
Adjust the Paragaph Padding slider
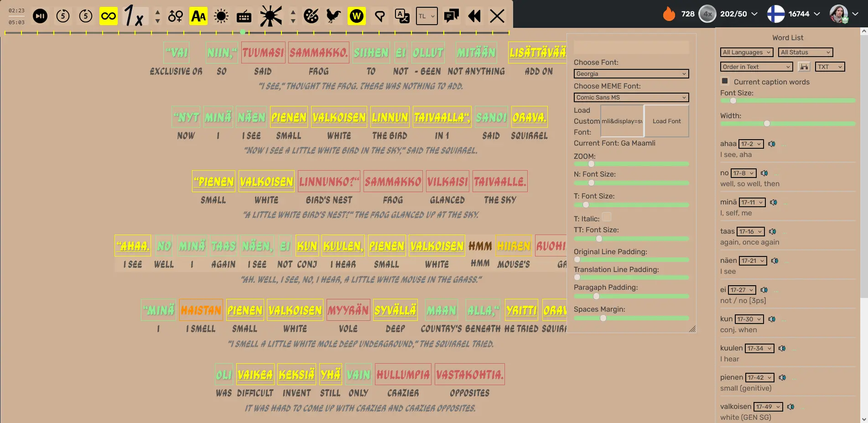631,296
